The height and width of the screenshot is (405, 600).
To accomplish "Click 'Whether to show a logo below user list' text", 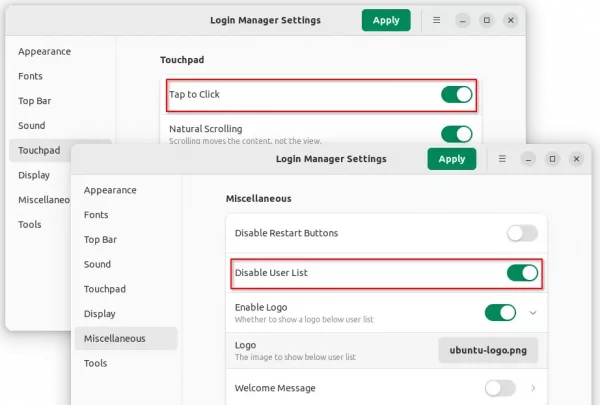I will [x=304, y=320].
